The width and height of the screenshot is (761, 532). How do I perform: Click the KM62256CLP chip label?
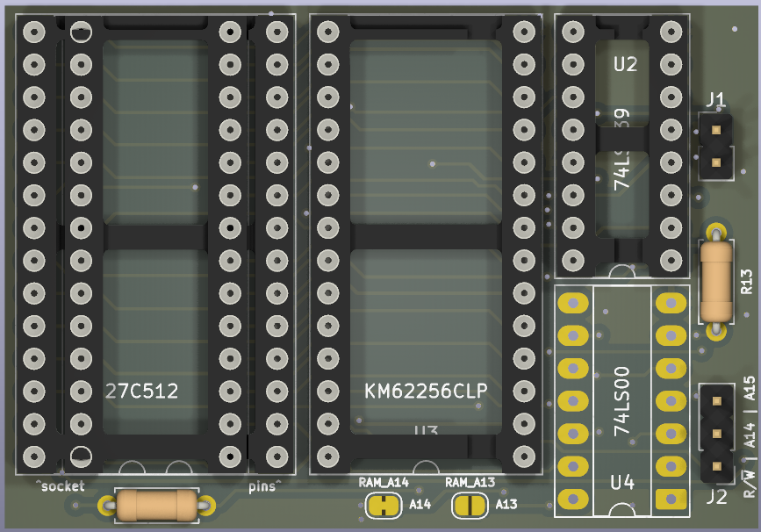[x=426, y=392]
